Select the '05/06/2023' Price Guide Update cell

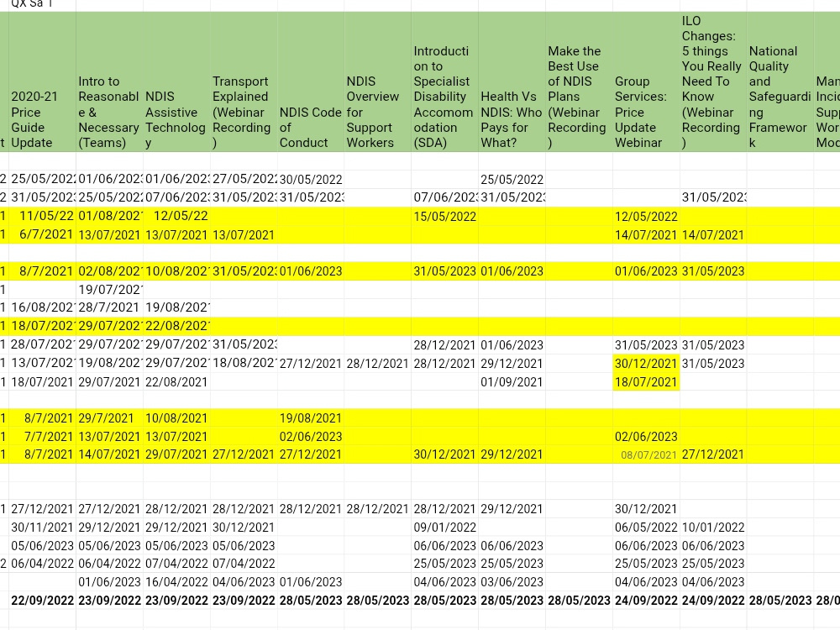pos(42,545)
